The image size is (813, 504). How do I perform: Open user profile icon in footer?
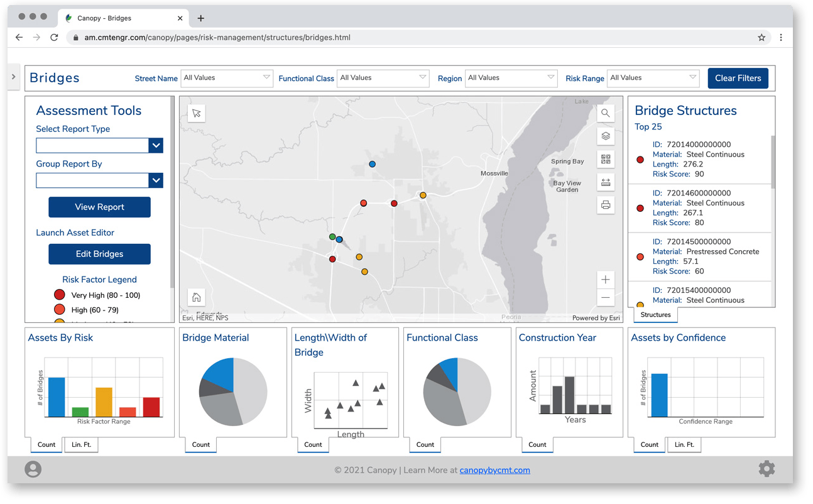pyautogui.click(x=33, y=469)
